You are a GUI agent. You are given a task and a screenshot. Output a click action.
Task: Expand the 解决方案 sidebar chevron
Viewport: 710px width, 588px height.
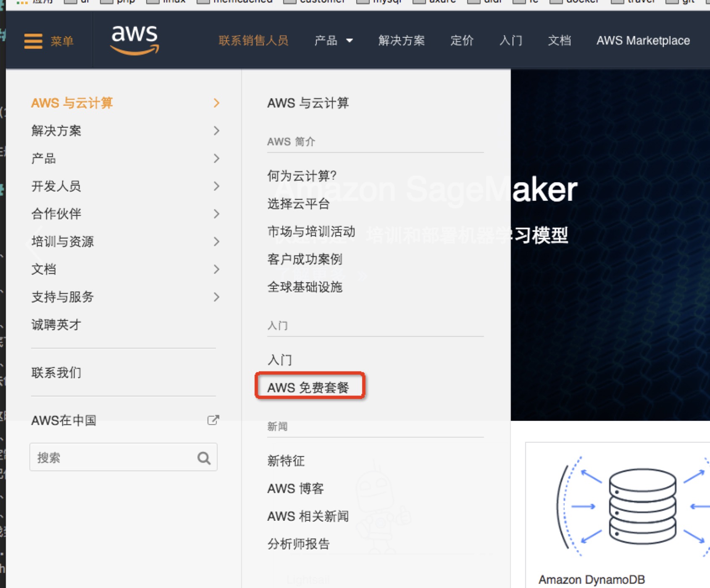point(216,131)
